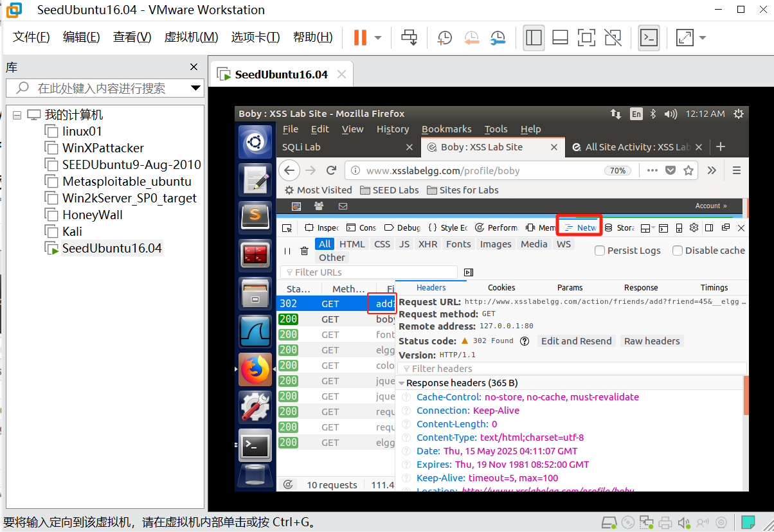The image size is (774, 532).
Task: Toggle VMware Unity mode
Action: (x=613, y=38)
